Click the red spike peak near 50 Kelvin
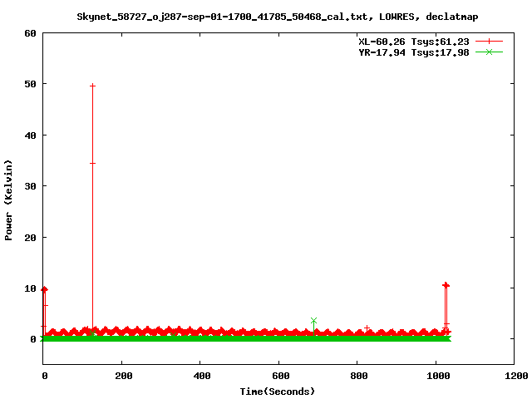Image resolution: width=532 pixels, height=399 pixels. tap(92, 86)
